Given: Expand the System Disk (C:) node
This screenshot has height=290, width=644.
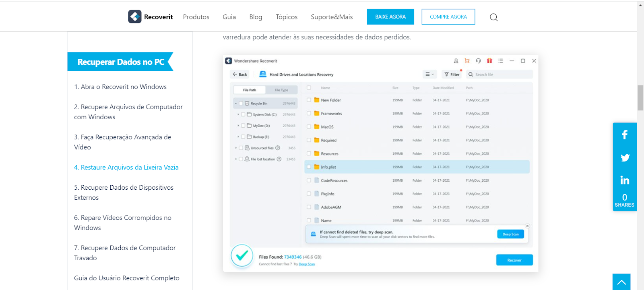Looking at the screenshot, I should (238, 114).
